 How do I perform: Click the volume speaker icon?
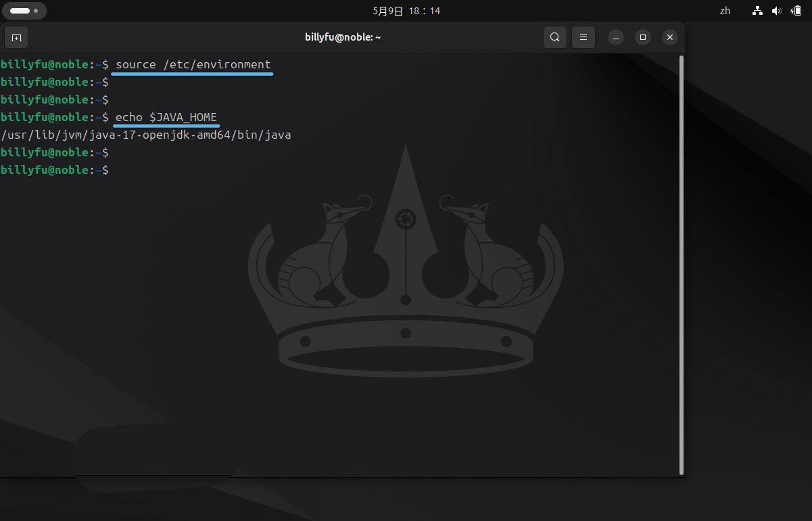[776, 11]
